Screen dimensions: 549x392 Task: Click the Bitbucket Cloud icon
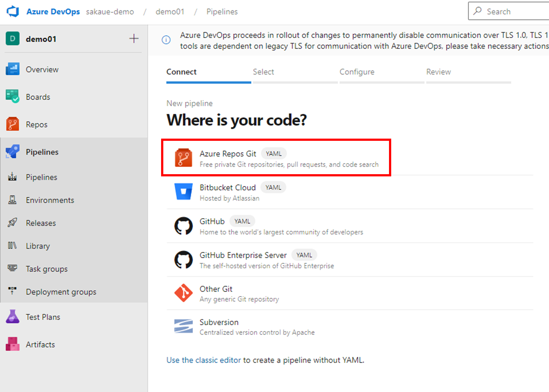[x=183, y=191]
